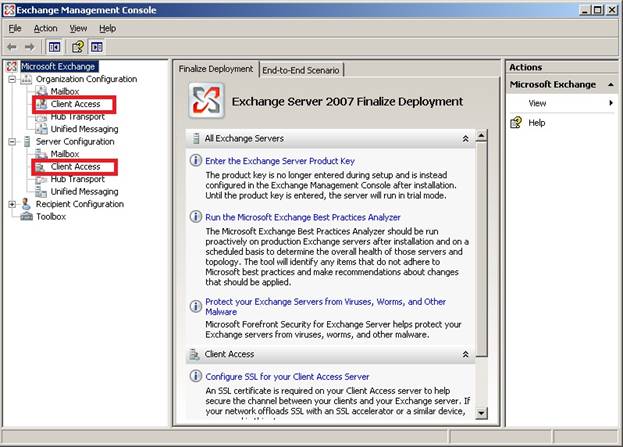Viewport: 623px width, 447px height.
Task: Switch to the Finalize Deployment tab
Action: (x=216, y=69)
